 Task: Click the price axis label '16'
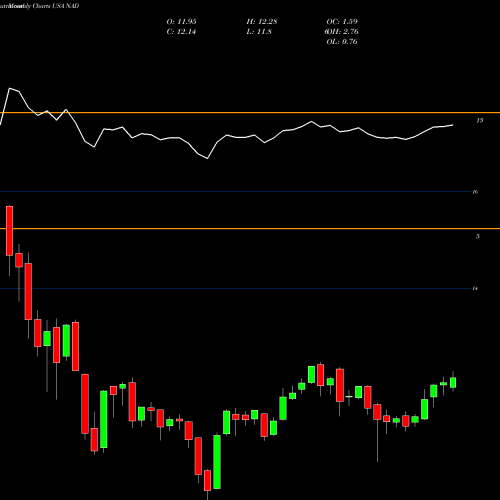pos(475,192)
